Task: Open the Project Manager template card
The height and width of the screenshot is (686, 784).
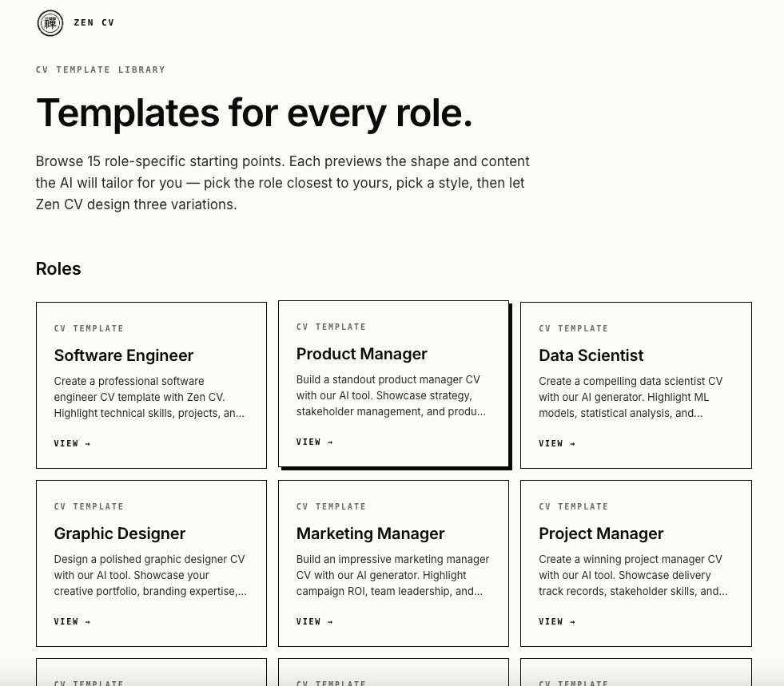Action: click(x=636, y=564)
